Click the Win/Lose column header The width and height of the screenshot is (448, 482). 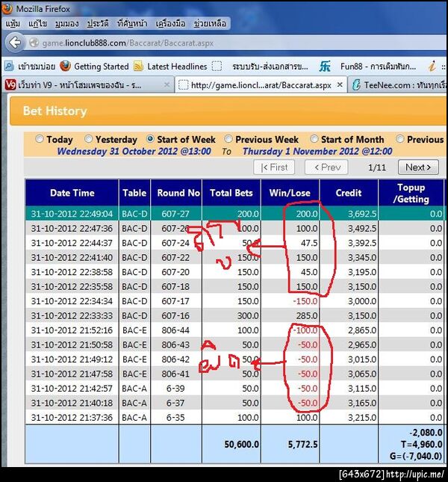coord(290,193)
